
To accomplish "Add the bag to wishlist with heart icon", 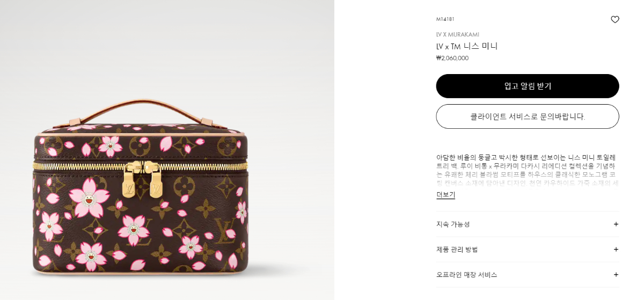I will pos(615,19).
